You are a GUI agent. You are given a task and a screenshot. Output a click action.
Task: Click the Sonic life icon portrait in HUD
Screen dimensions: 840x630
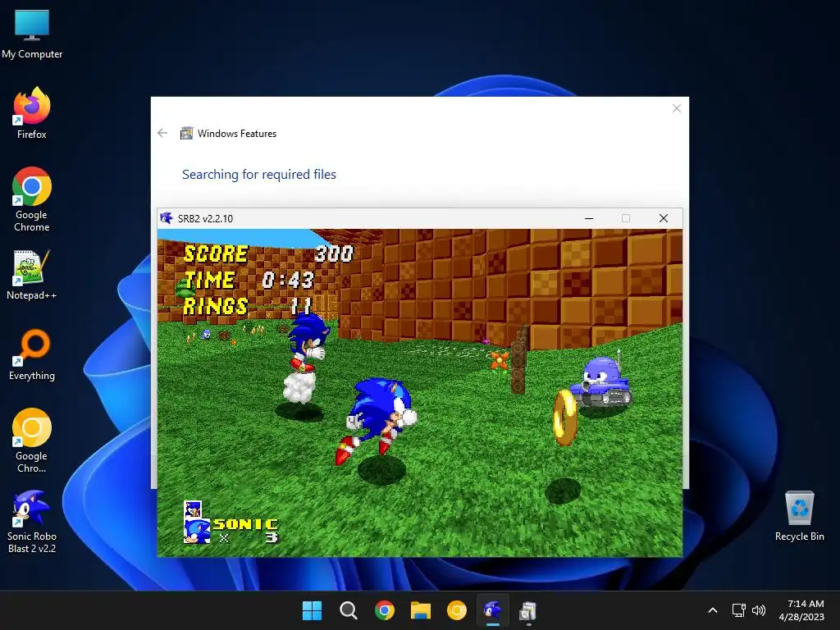tap(197, 531)
